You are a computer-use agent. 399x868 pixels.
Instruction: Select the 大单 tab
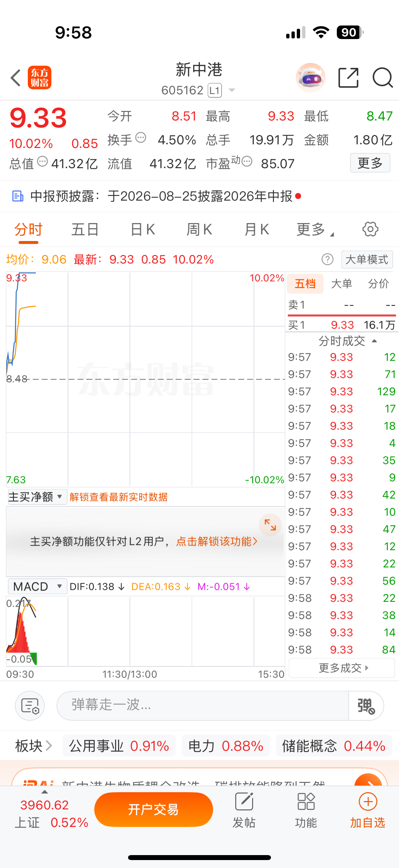(342, 284)
